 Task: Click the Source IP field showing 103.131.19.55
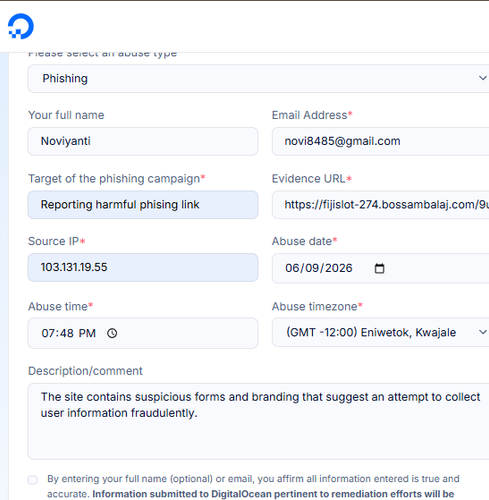click(143, 267)
